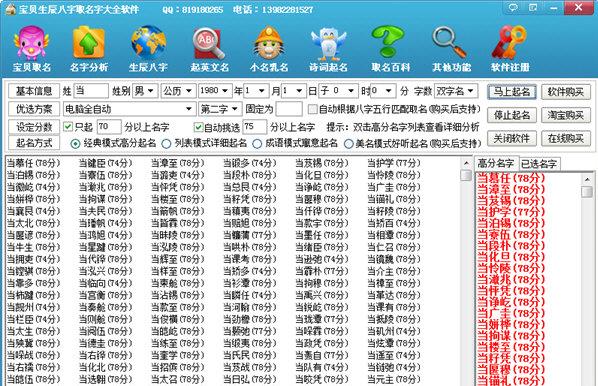Click the 优选方案 label button
Viewport: 598px width, 386px height.
[34, 109]
